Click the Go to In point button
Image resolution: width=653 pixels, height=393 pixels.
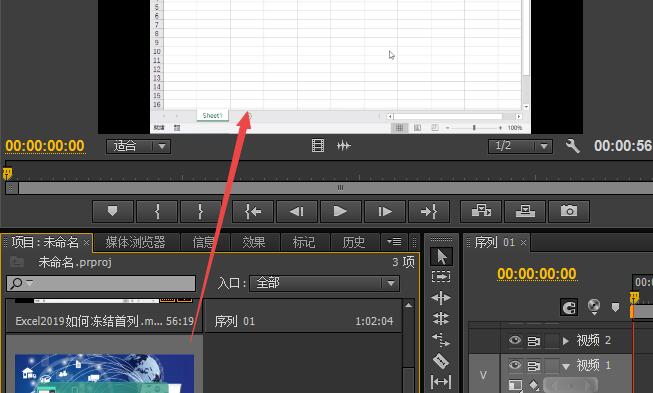(253, 211)
